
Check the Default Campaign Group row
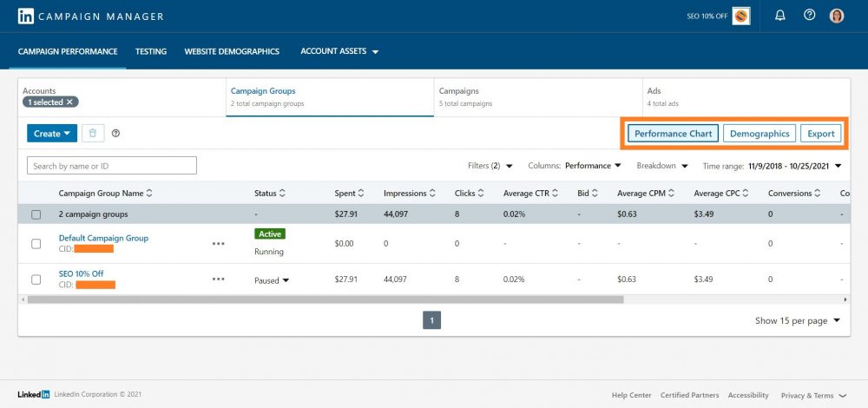(x=36, y=244)
